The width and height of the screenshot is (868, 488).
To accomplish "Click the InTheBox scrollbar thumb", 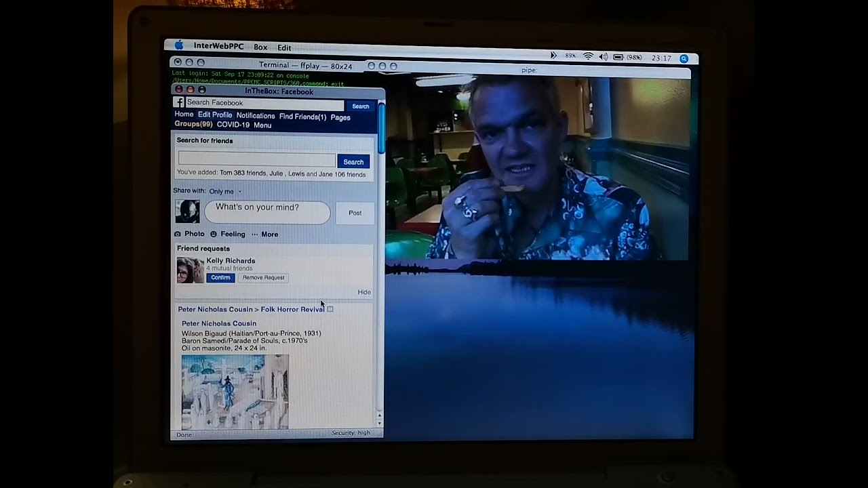I will tap(382, 127).
